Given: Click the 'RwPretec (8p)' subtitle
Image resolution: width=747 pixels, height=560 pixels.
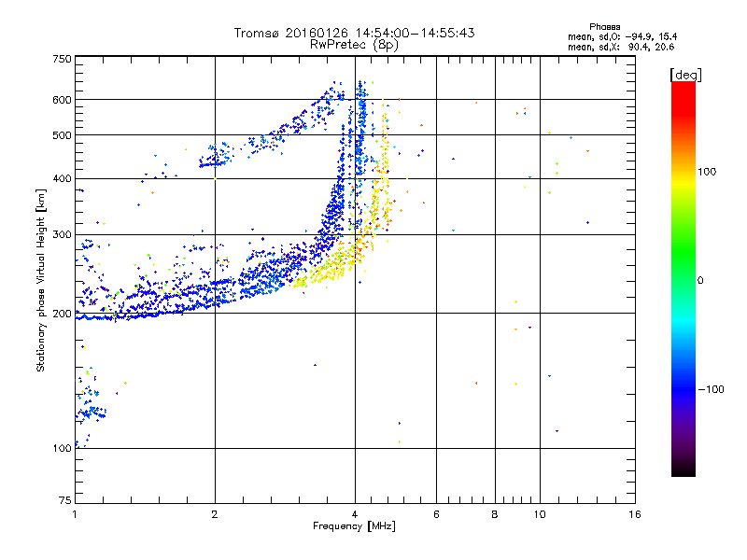Looking at the screenshot, I should 354,45.
